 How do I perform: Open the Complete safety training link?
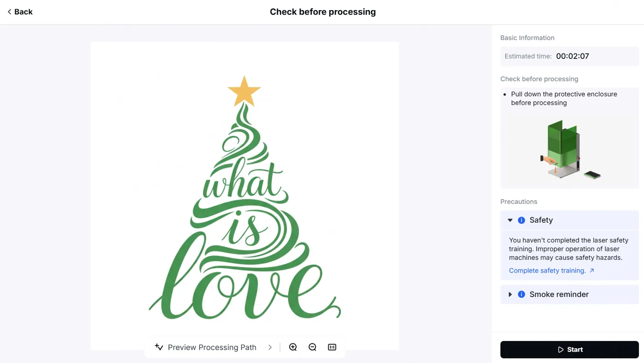click(547, 271)
